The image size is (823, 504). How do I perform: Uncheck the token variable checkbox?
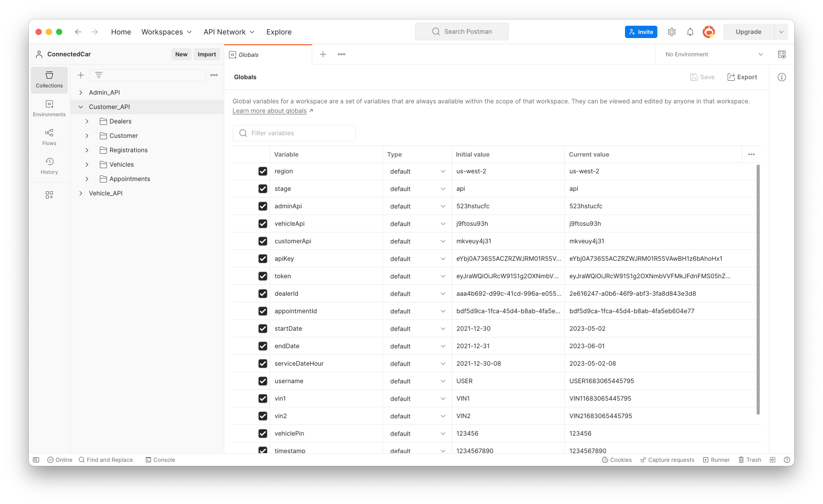tap(263, 276)
